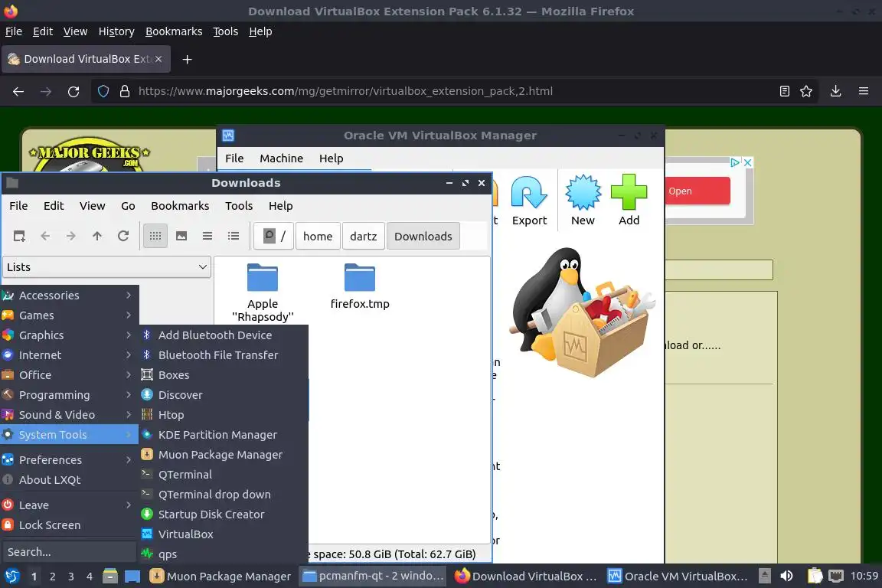Switch file manager to icon view

click(155, 237)
